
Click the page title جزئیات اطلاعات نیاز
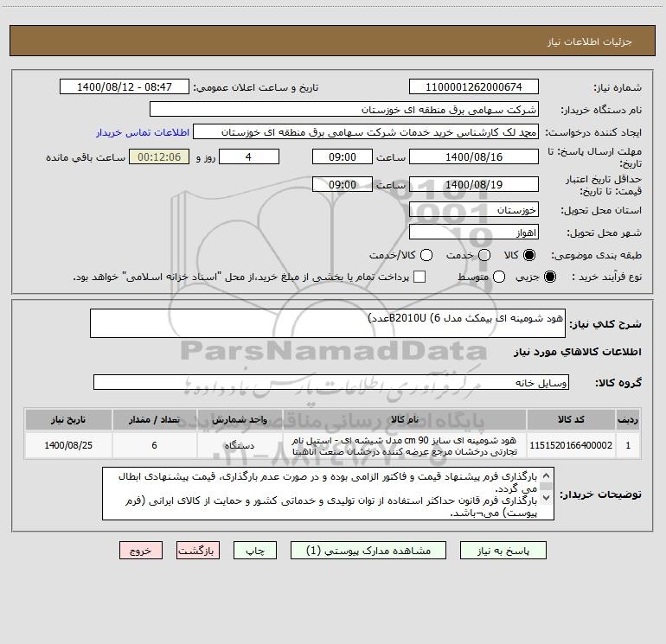pos(590,41)
